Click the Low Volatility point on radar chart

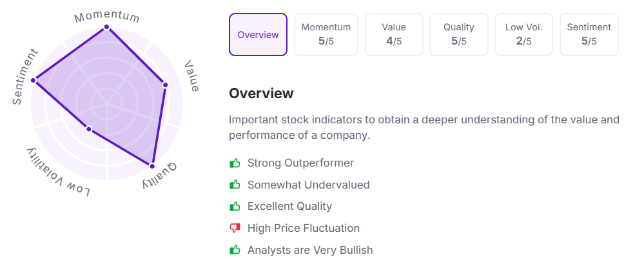(89, 128)
